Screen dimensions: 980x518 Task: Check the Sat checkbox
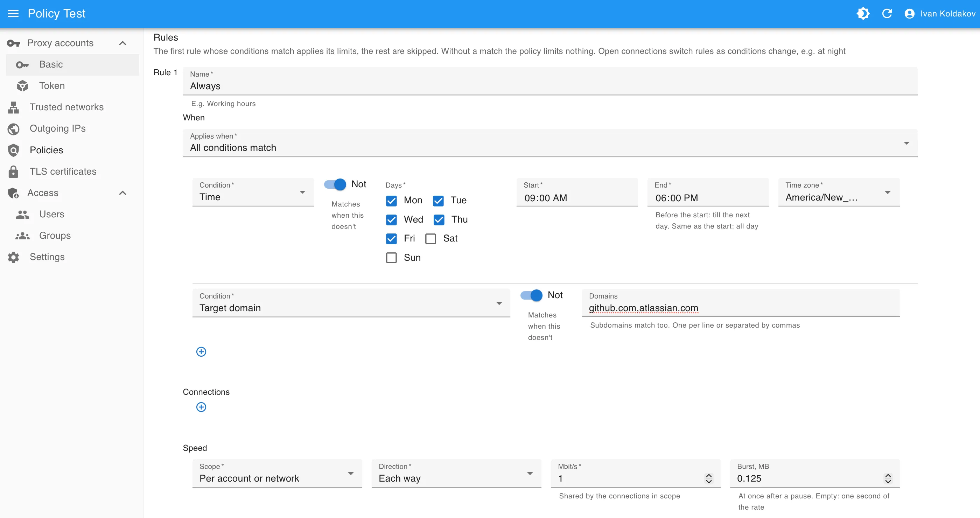(x=430, y=238)
